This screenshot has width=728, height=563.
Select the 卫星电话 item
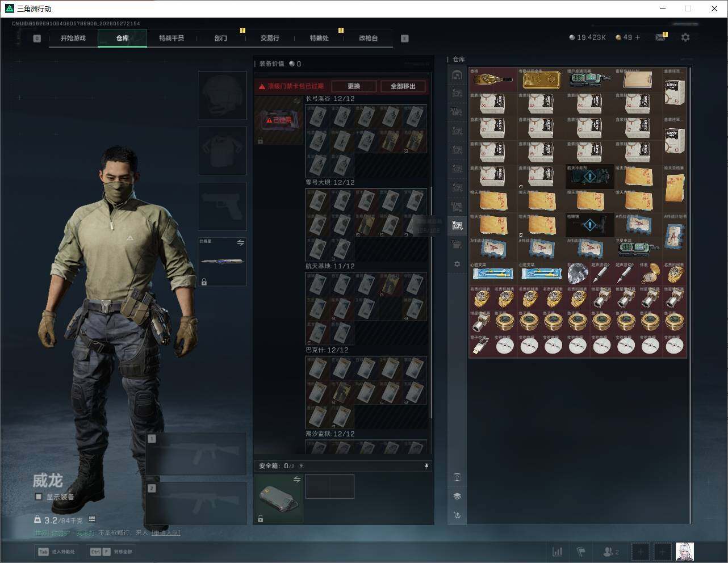[638, 250]
